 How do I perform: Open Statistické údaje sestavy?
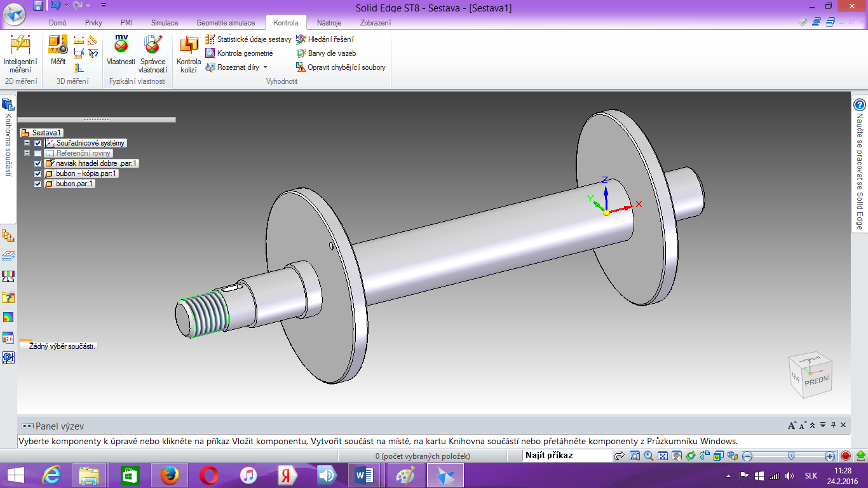tap(248, 39)
